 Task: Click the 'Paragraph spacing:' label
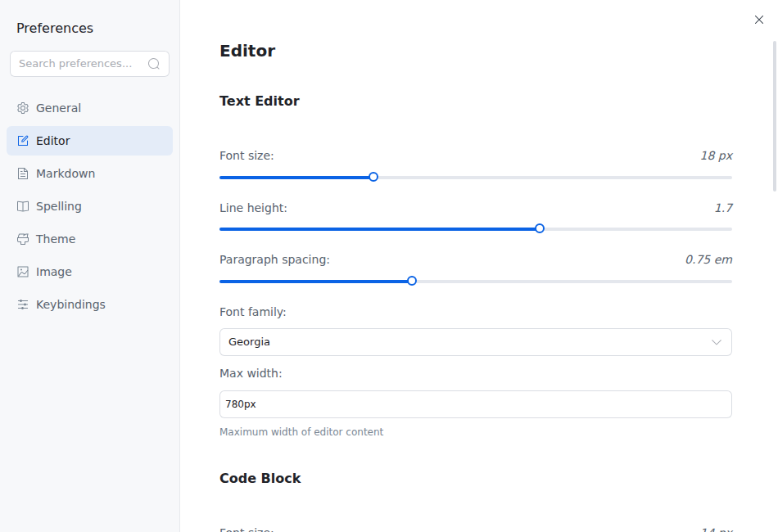click(x=275, y=259)
